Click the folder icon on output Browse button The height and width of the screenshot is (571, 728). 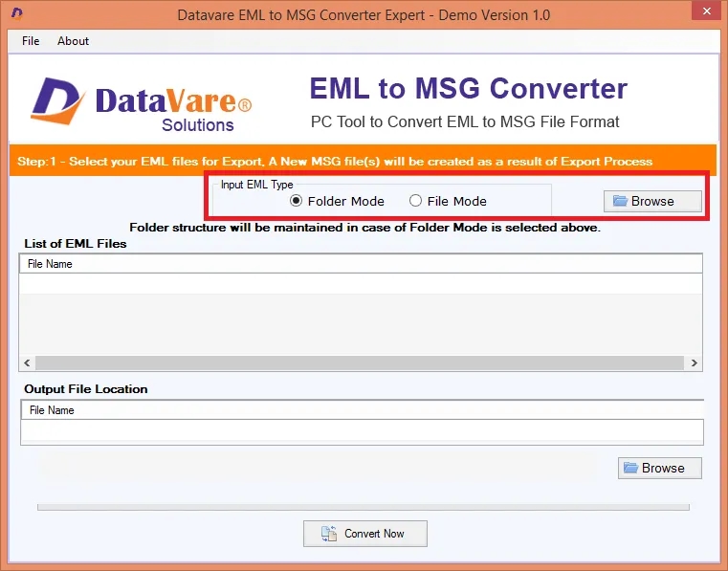pos(630,468)
